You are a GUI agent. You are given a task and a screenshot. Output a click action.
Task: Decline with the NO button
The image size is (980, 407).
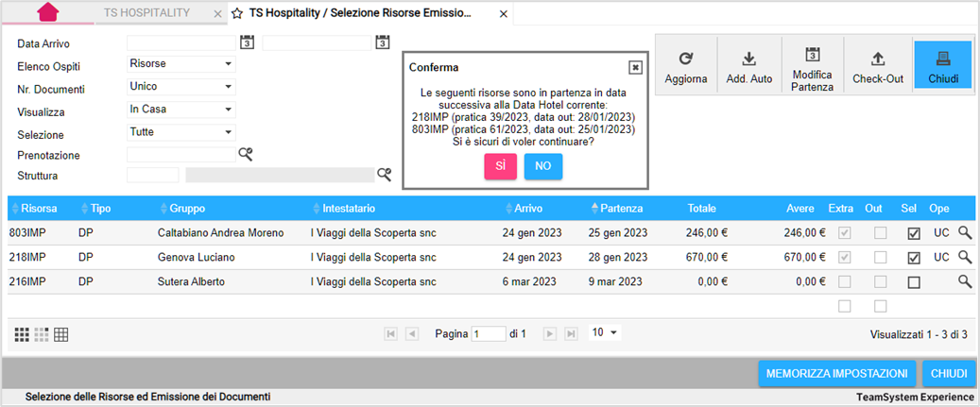(x=543, y=166)
